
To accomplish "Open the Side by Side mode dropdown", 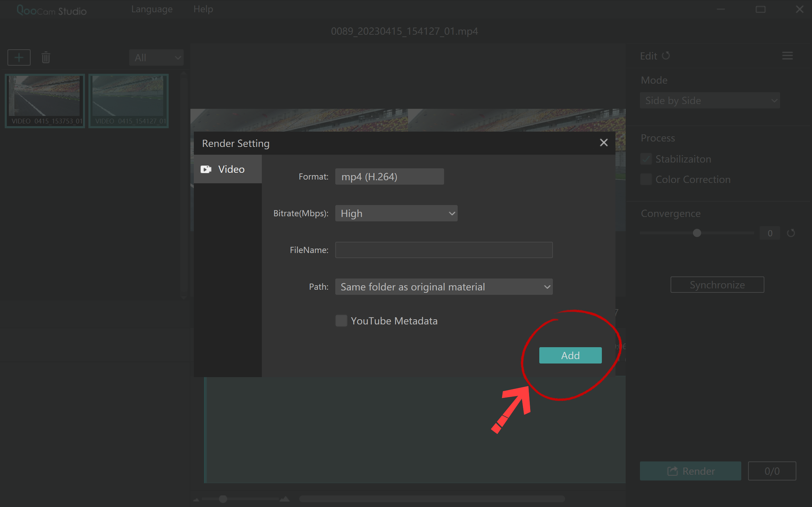I will 709,100.
